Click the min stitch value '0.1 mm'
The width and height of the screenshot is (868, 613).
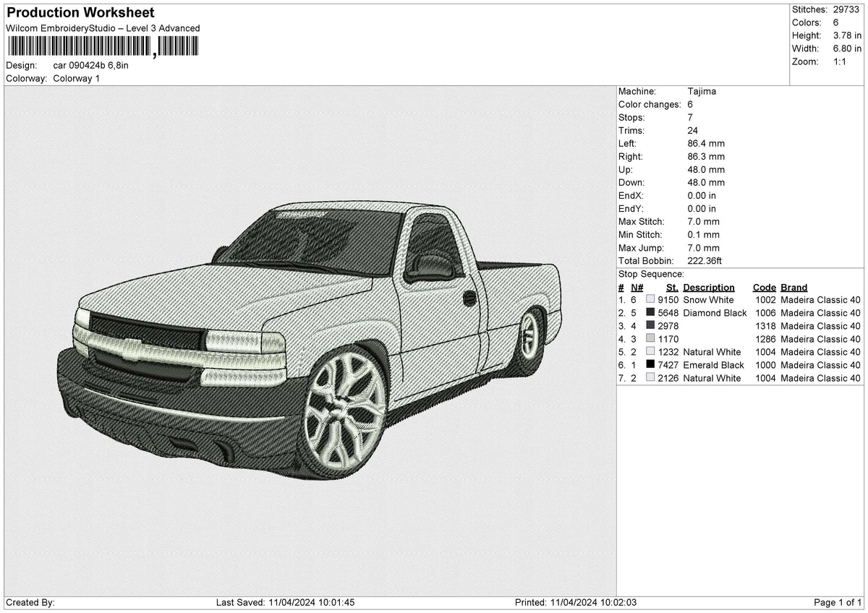[x=704, y=234]
